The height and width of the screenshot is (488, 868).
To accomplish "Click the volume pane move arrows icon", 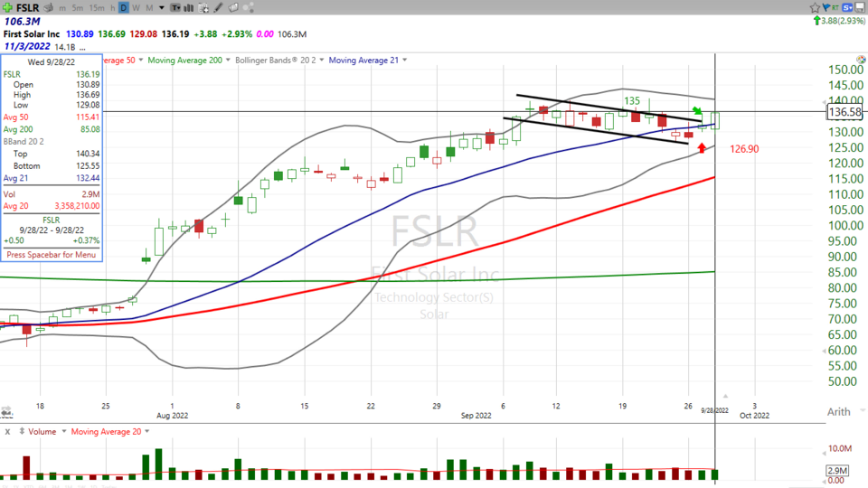I will 22,431.
